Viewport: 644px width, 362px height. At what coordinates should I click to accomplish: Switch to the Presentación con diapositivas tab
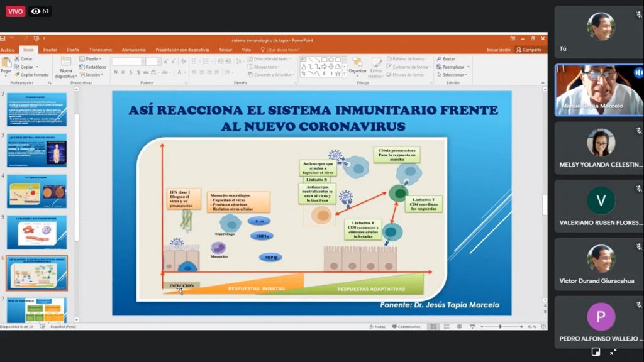pos(182,50)
